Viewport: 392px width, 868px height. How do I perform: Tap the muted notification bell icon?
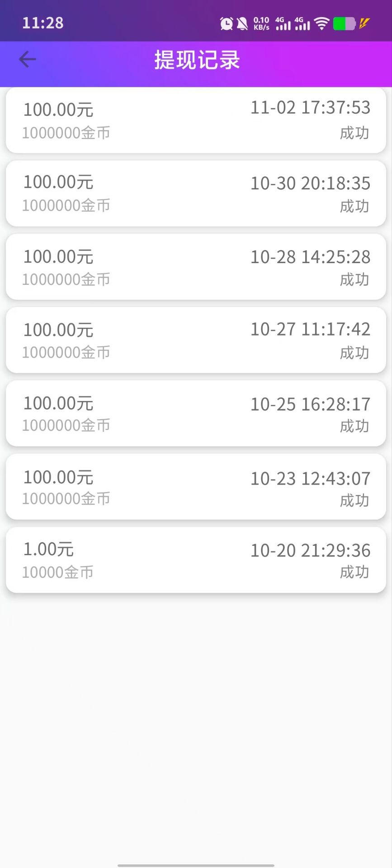pyautogui.click(x=242, y=24)
